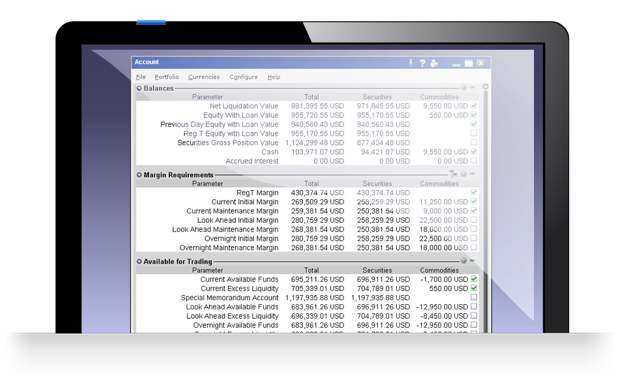Click green minus icon in Balances header
617x380 pixels.
tap(472, 87)
